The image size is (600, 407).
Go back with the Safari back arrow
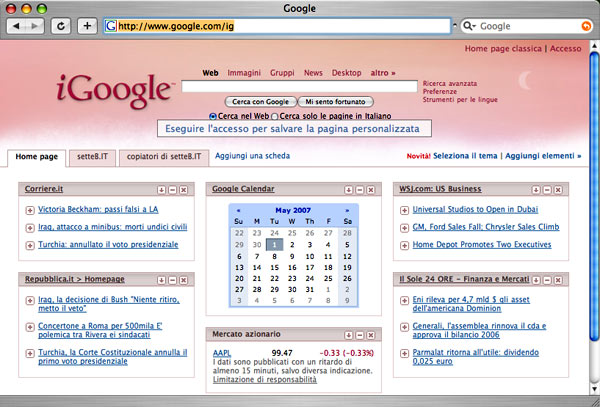tap(16, 26)
